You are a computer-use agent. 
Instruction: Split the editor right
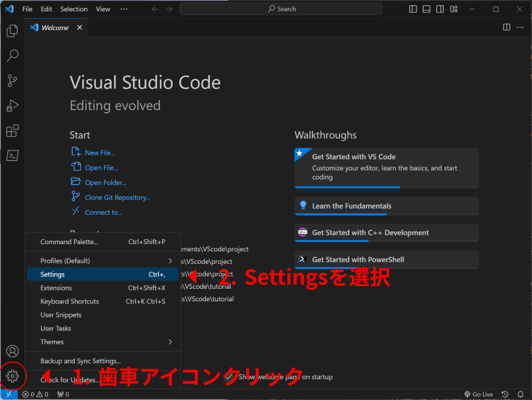tap(507, 27)
